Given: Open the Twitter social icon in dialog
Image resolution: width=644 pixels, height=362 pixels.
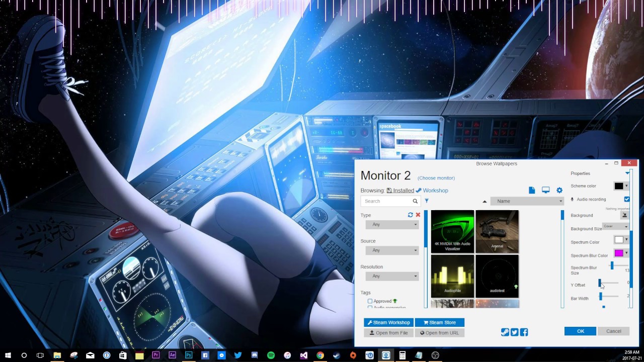Looking at the screenshot, I should point(515,332).
